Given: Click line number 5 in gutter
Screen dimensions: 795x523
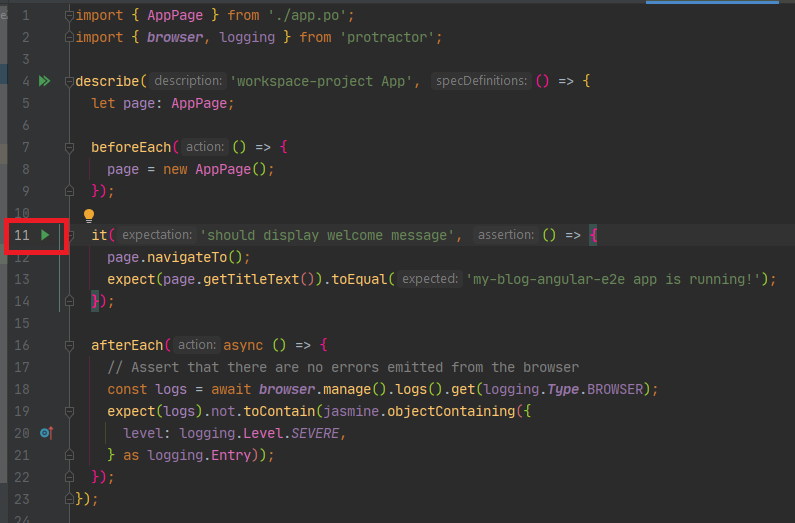Looking at the screenshot, I should (x=26, y=103).
